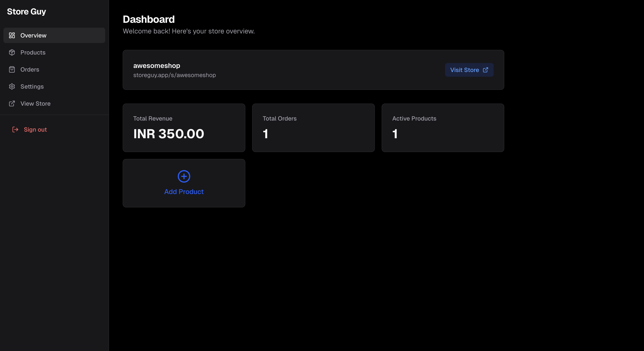Click the Sign out link

coord(35,129)
